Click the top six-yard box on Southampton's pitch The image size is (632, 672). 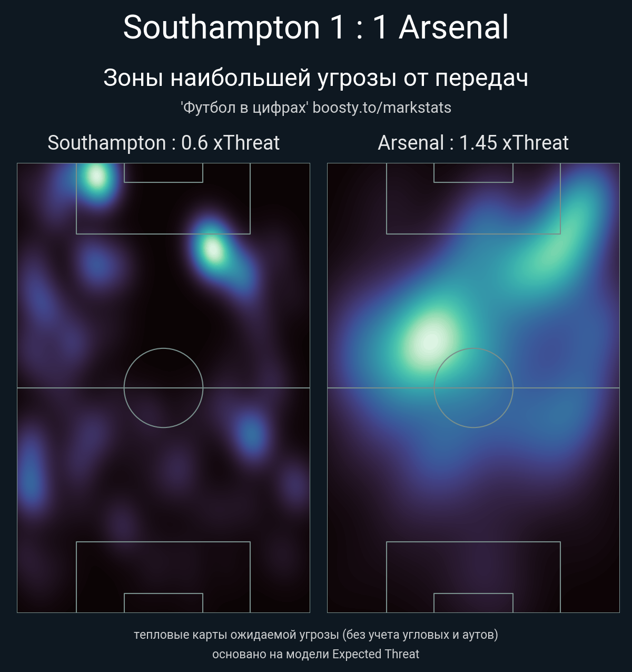(163, 173)
